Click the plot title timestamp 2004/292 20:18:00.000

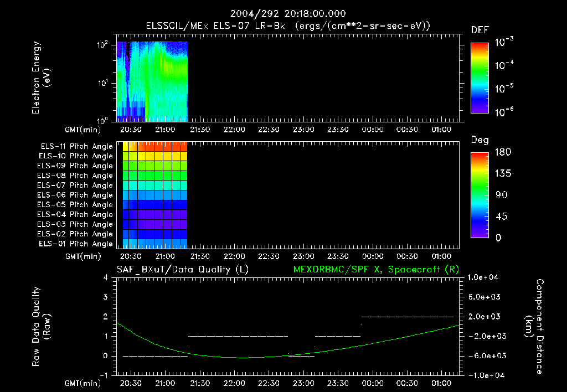[288, 14]
